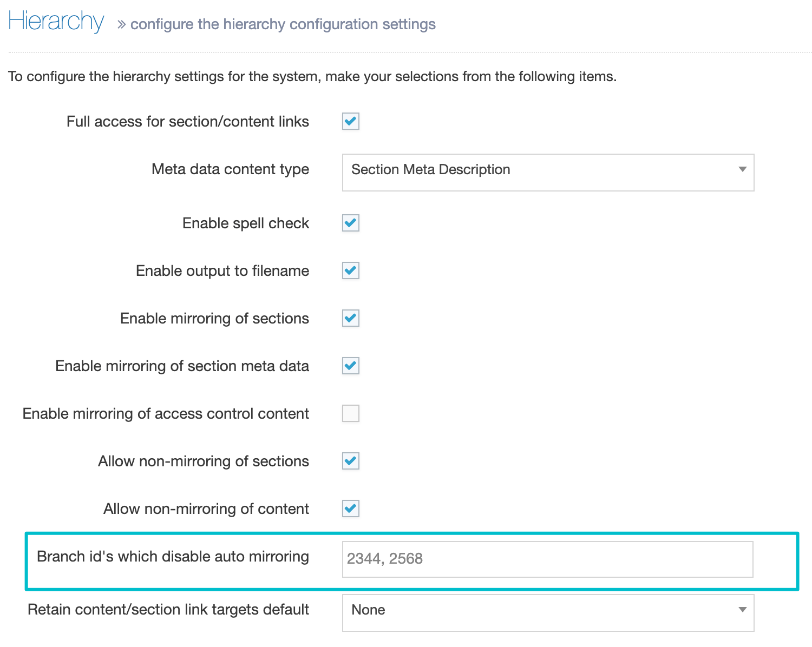812x647 pixels.
Task: Uncheck Enable mirroring of section meta data
Action: 351,366
